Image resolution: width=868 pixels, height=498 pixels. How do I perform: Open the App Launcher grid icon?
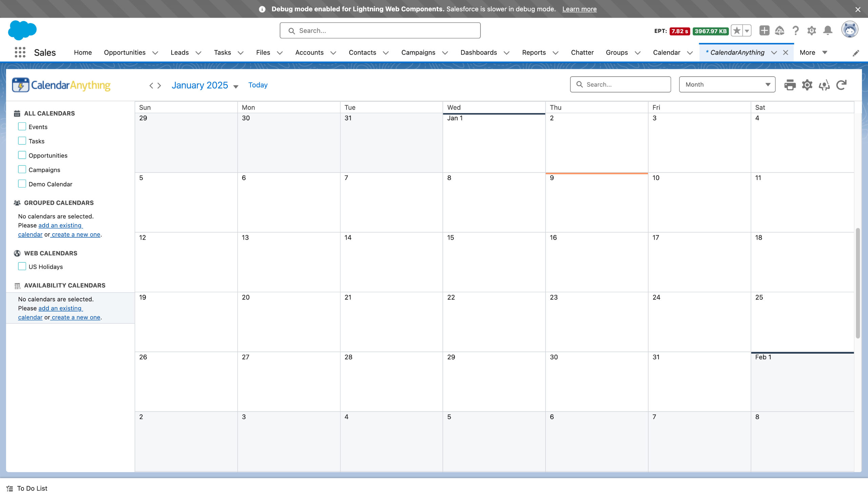point(20,52)
